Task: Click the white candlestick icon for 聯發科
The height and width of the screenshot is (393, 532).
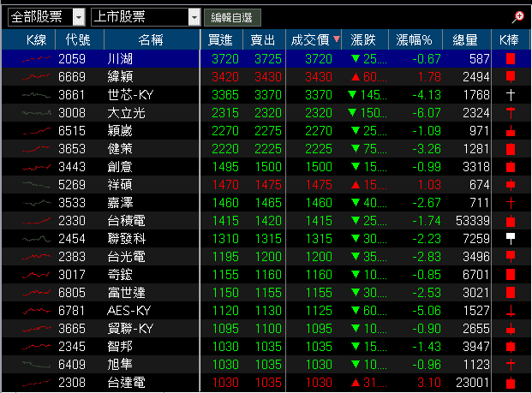Action: coord(511,239)
